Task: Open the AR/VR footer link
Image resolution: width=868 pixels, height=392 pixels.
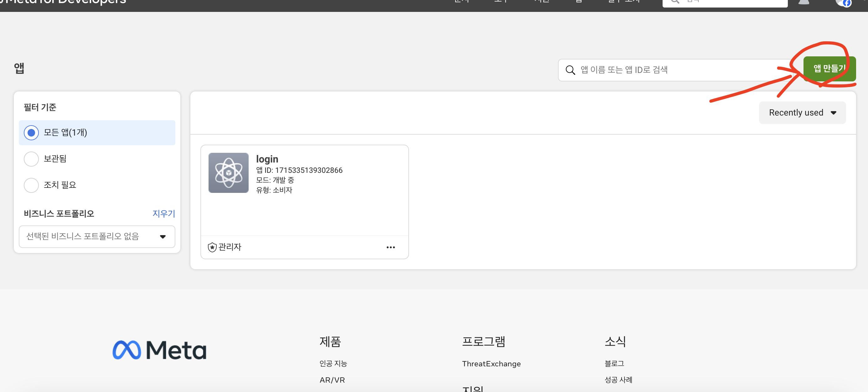Action: pos(332,380)
